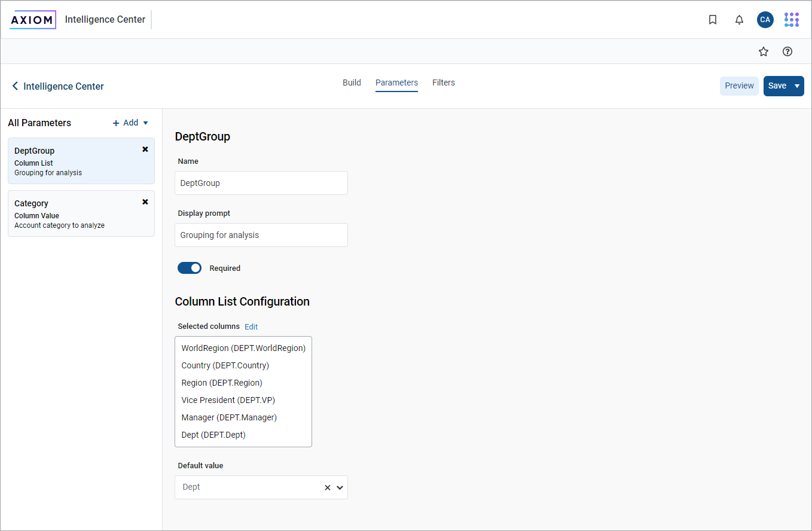The width and height of the screenshot is (812, 531).
Task: Click the bookmark icon in header
Action: (712, 20)
